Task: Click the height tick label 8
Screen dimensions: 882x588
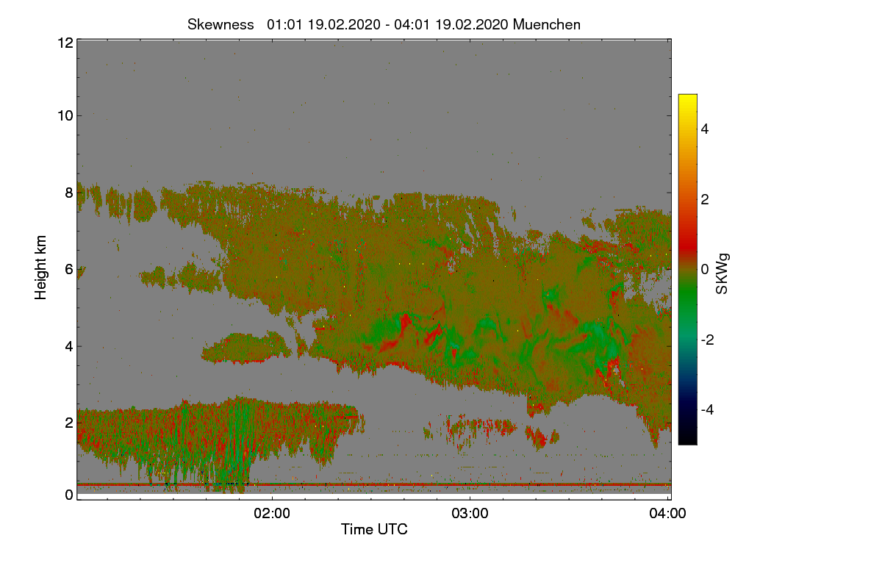Action: click(x=69, y=193)
